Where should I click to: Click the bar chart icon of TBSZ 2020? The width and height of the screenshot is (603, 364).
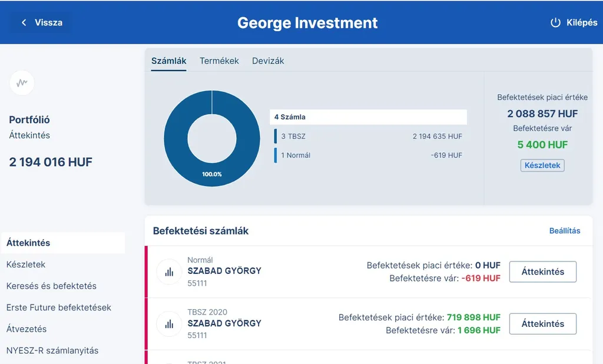(x=169, y=324)
